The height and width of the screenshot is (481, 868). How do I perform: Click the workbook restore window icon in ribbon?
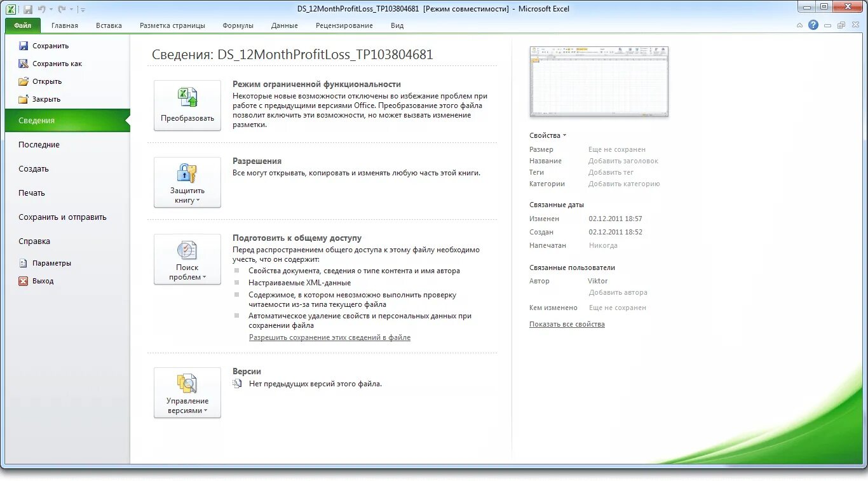point(841,25)
